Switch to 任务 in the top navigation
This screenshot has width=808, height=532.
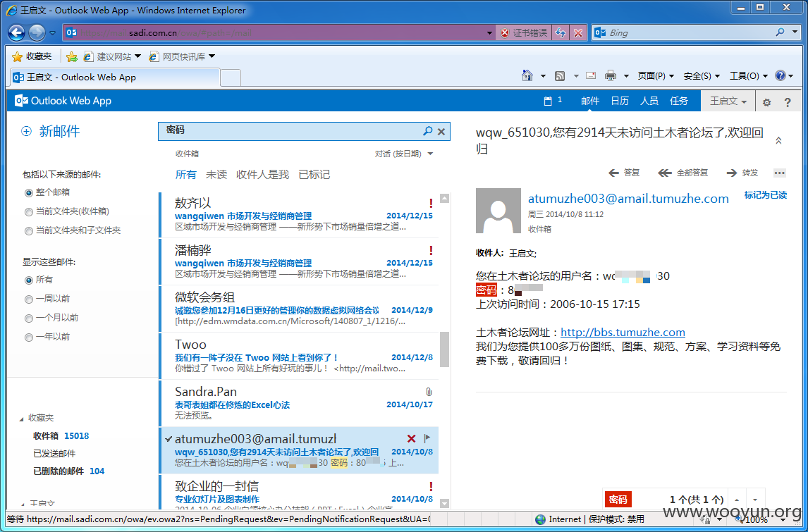click(x=679, y=101)
